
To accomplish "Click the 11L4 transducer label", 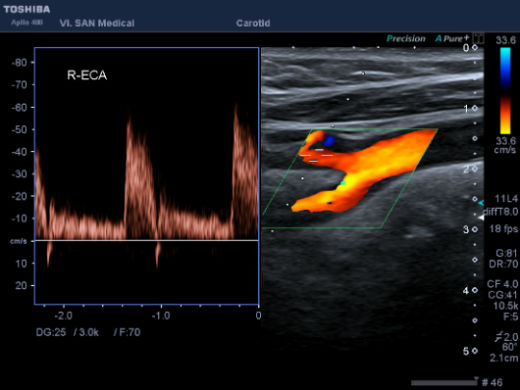I will click(x=506, y=199).
